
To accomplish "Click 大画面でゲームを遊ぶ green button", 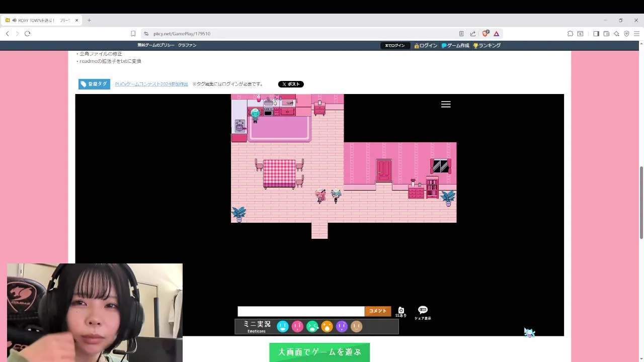I will point(319,352).
